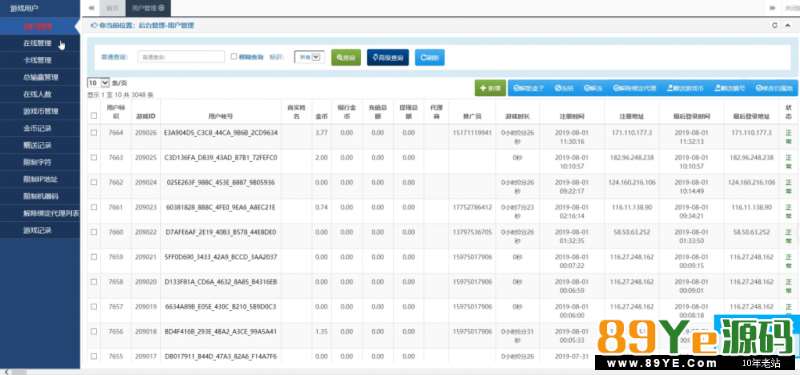Check the select-all checkbox in table header

click(x=94, y=116)
